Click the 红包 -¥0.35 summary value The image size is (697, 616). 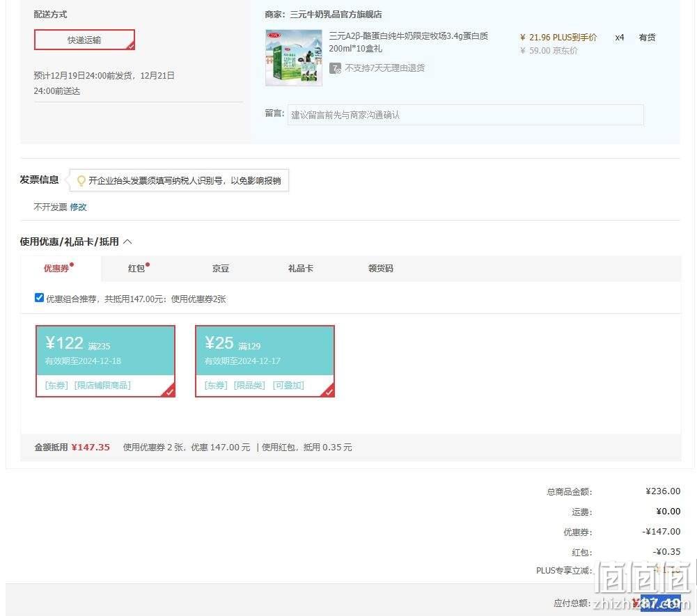(x=666, y=551)
